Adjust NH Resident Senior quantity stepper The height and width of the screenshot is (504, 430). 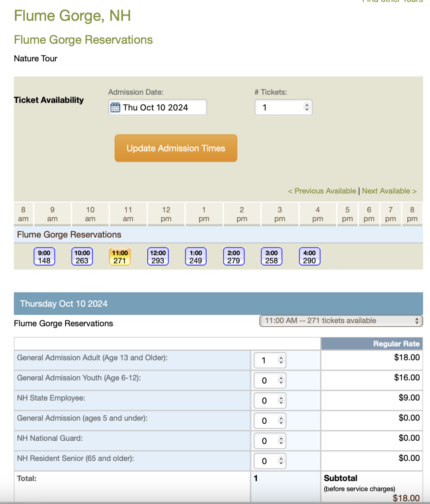pyautogui.click(x=281, y=461)
